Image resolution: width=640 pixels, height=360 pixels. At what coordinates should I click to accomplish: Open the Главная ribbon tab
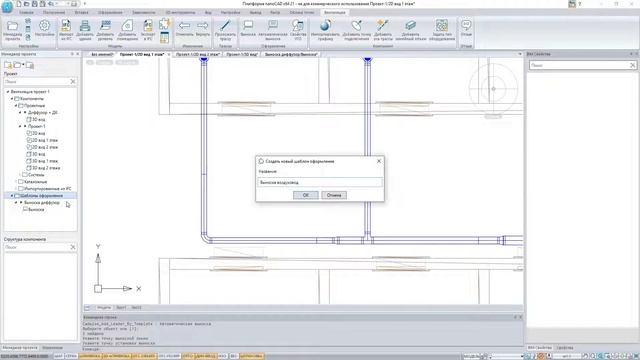(27, 13)
